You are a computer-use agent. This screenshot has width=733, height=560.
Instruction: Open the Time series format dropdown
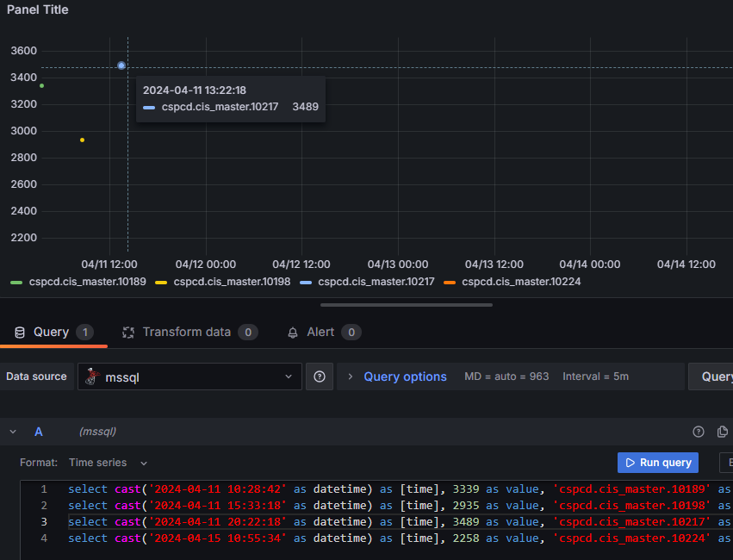[x=108, y=463]
